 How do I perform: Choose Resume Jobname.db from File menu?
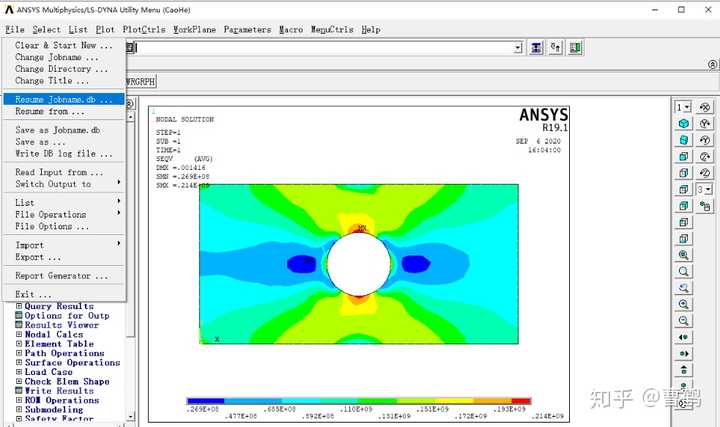pyautogui.click(x=64, y=99)
